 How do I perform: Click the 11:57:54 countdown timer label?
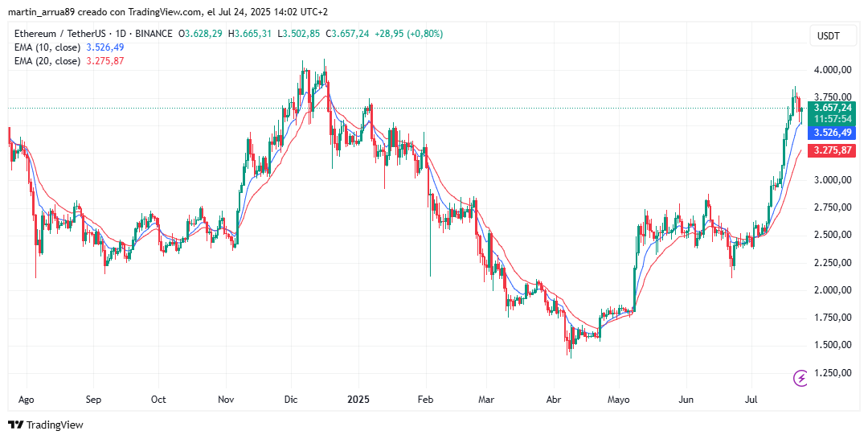pos(832,120)
